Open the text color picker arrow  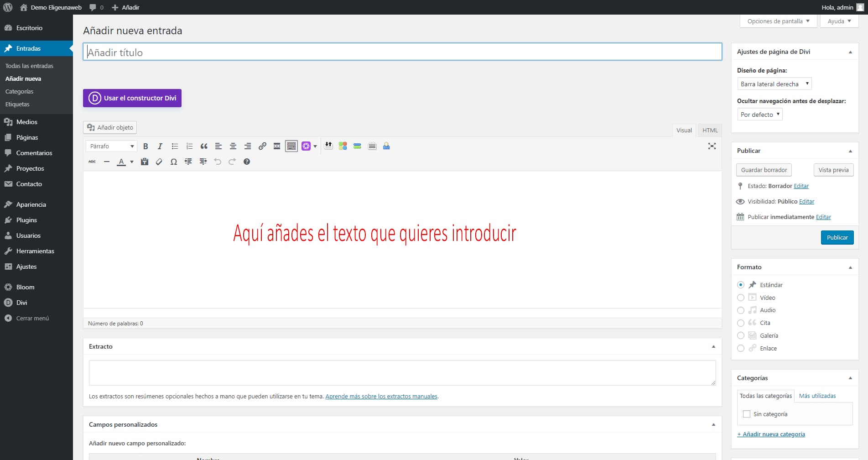pos(132,162)
